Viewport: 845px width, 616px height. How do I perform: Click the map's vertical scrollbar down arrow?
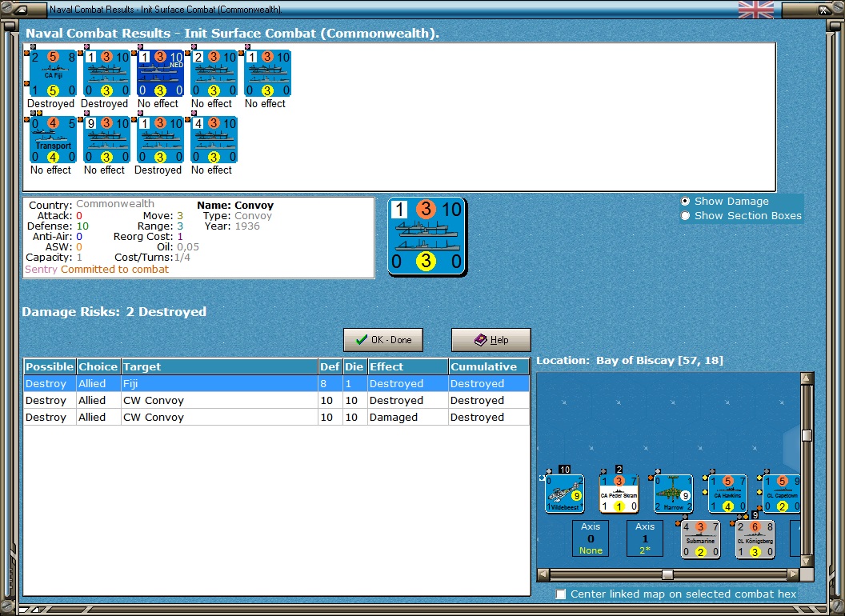(807, 561)
